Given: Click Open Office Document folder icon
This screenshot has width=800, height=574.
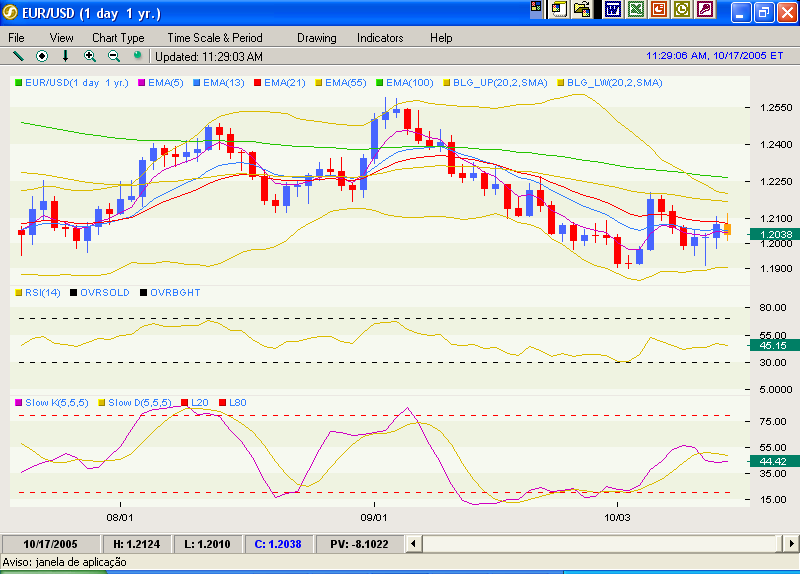Looking at the screenshot, I should click(582, 9).
